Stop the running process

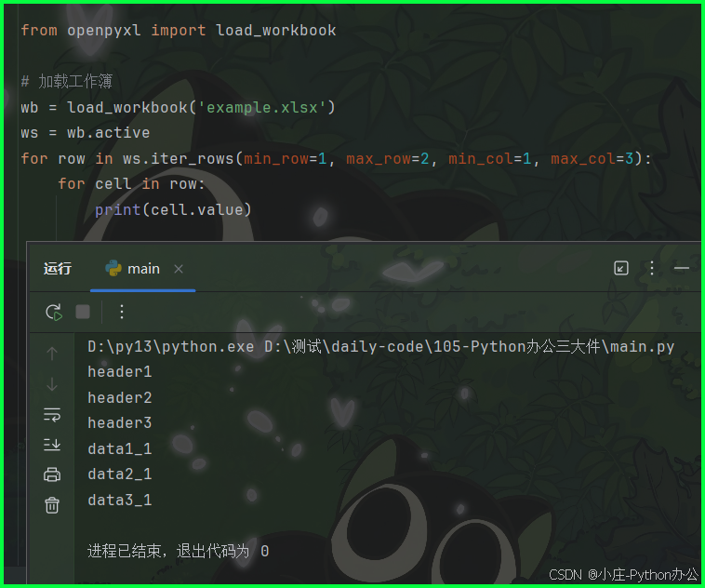[83, 312]
